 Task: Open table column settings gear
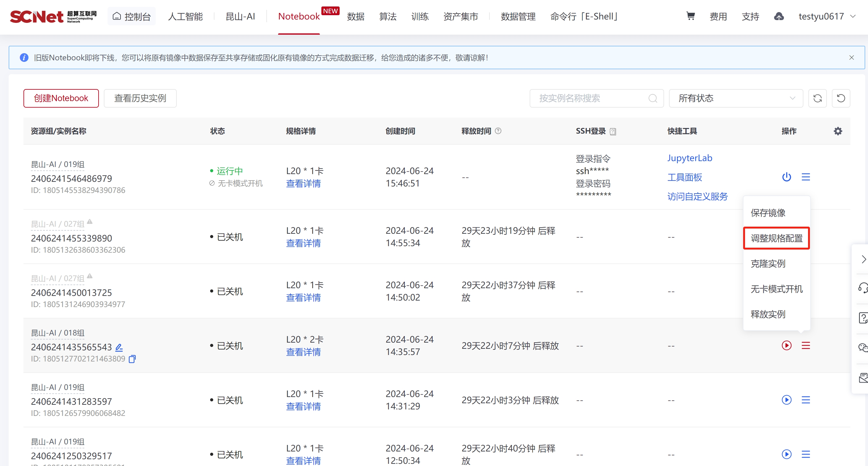coord(838,131)
